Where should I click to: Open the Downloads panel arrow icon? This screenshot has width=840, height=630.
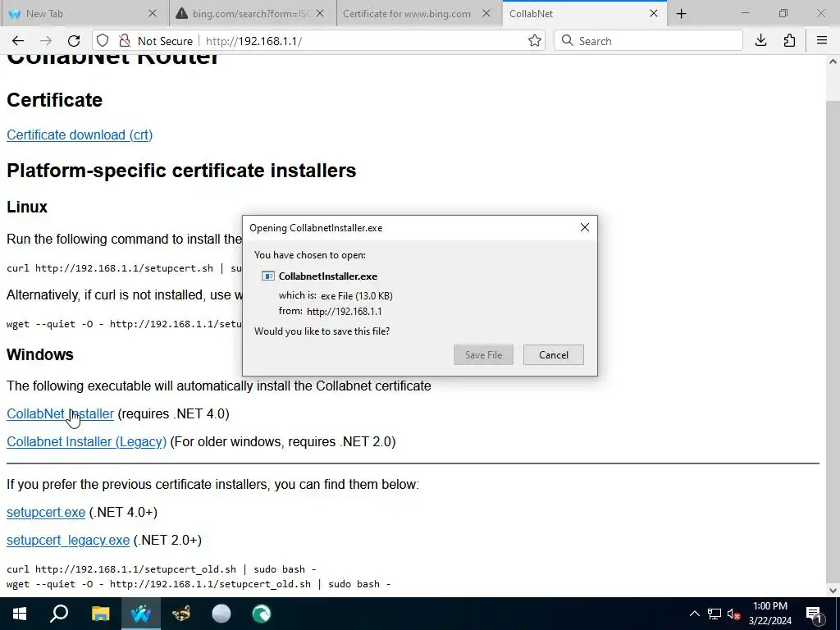760,41
